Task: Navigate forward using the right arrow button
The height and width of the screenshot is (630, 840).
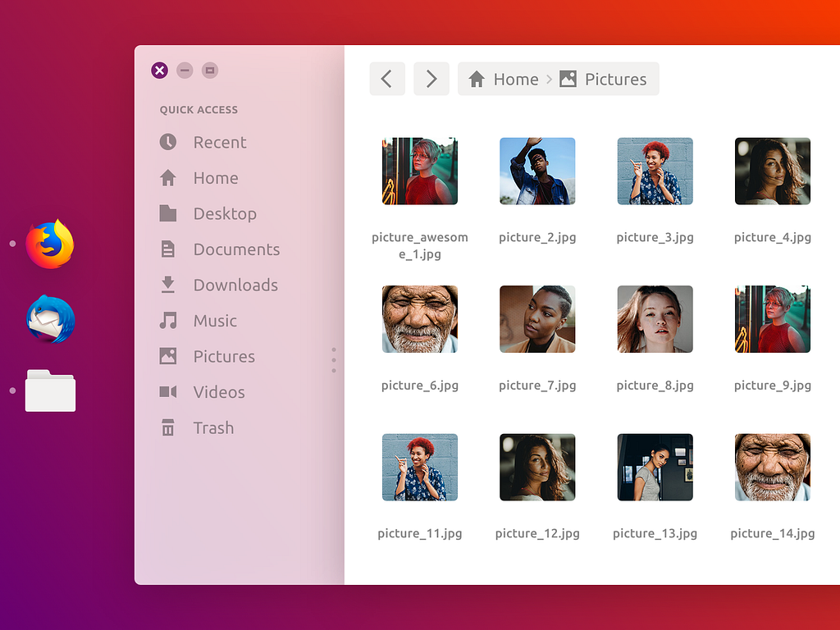Action: [x=431, y=79]
